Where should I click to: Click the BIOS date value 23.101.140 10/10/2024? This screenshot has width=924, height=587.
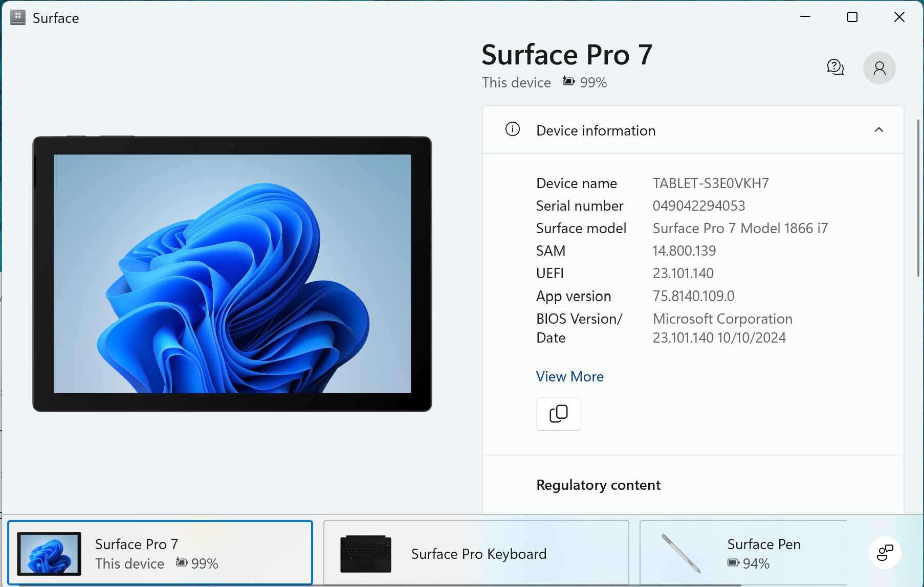click(x=719, y=338)
